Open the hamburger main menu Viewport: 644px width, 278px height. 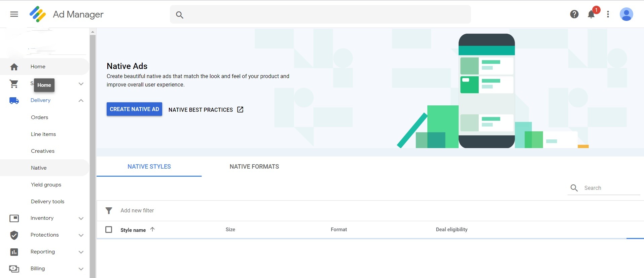tap(14, 14)
